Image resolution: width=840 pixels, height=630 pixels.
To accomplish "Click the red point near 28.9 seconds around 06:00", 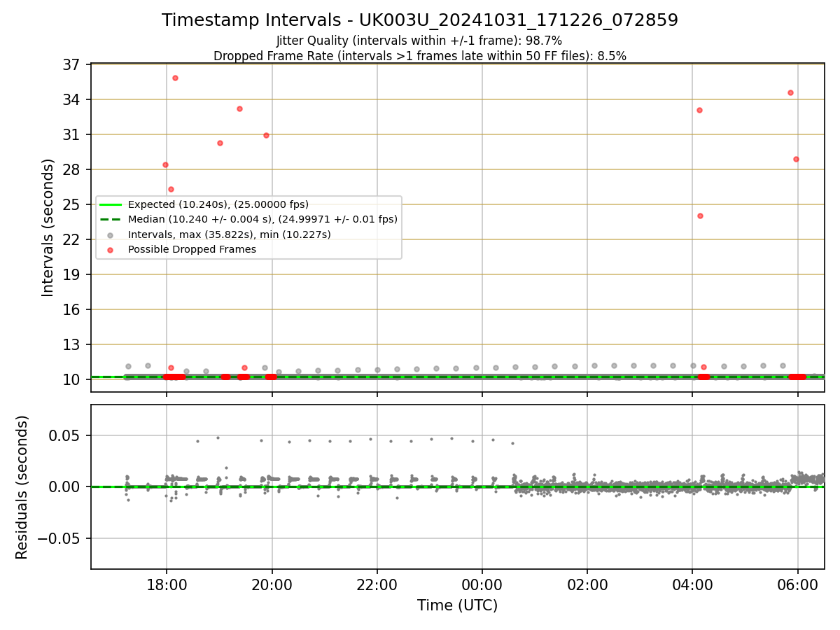I will click(x=796, y=159).
